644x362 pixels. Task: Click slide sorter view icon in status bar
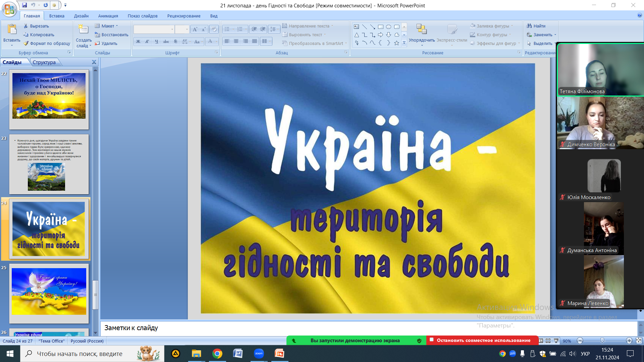pyautogui.click(x=548, y=341)
